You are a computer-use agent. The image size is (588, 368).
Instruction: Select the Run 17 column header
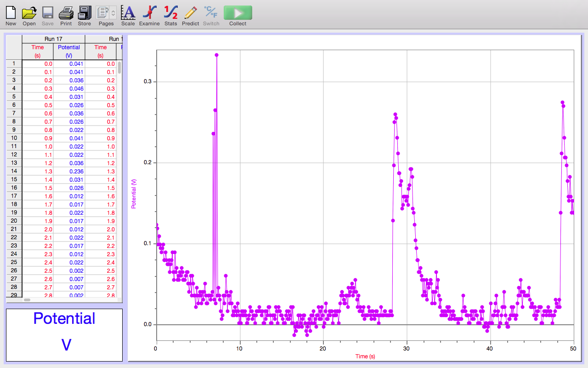[53, 39]
